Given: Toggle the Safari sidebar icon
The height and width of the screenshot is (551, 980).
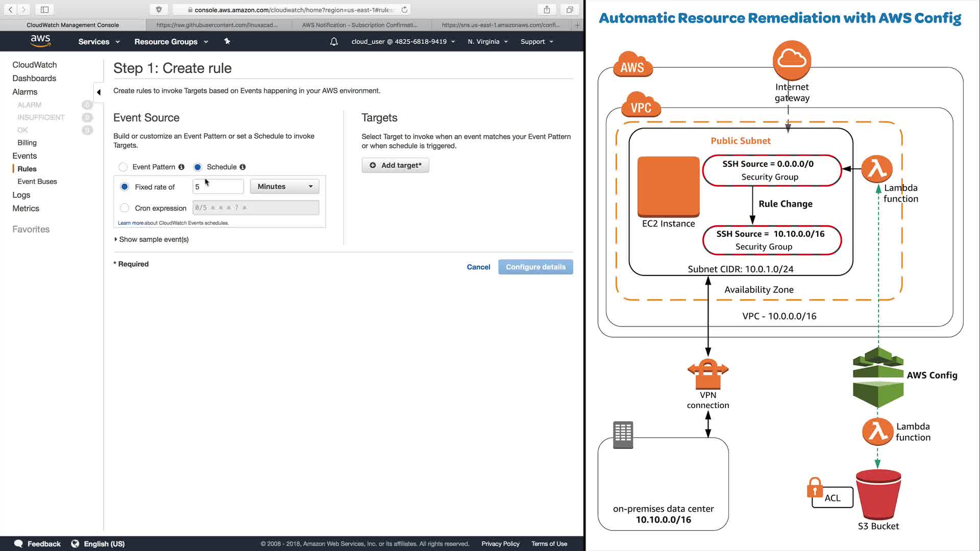Looking at the screenshot, I should 44,10.
